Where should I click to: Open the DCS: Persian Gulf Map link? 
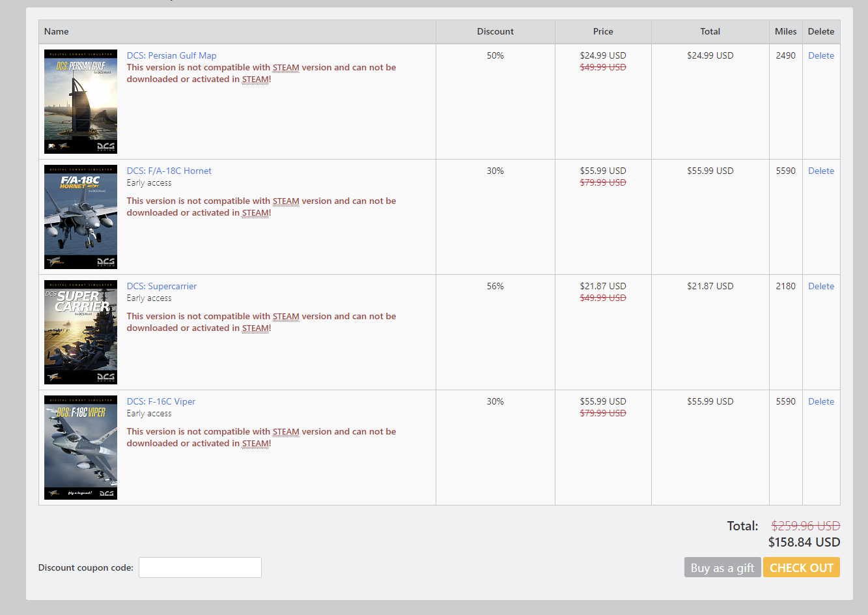coord(171,55)
